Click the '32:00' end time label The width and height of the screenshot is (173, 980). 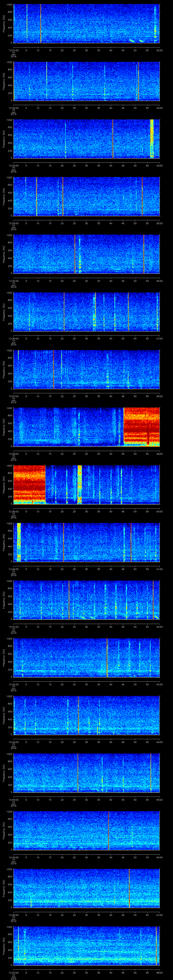pyautogui.click(x=159, y=50)
